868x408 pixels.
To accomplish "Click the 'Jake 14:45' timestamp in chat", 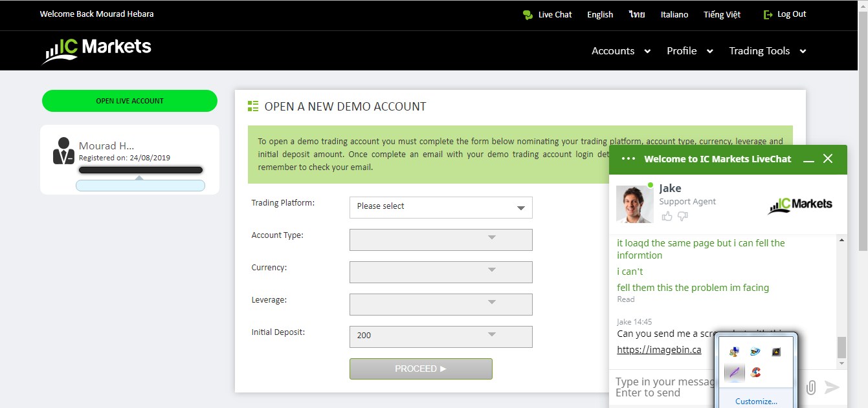I will click(x=634, y=321).
